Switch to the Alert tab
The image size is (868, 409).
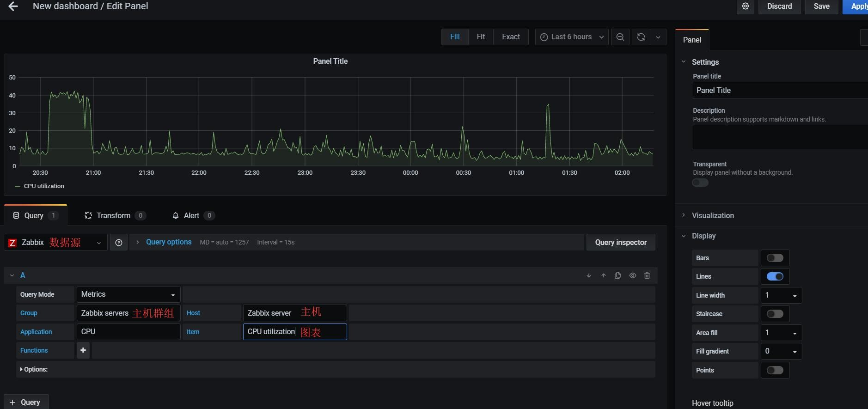[193, 215]
